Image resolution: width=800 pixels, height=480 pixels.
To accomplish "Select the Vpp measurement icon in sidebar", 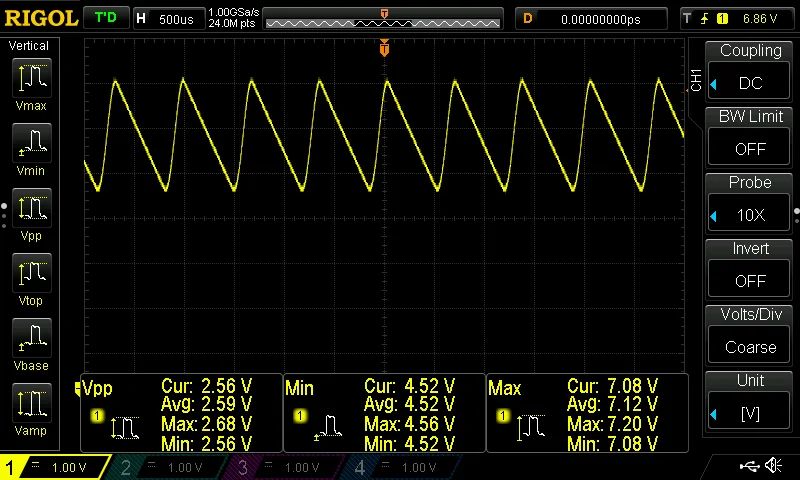I will pyautogui.click(x=32, y=208).
